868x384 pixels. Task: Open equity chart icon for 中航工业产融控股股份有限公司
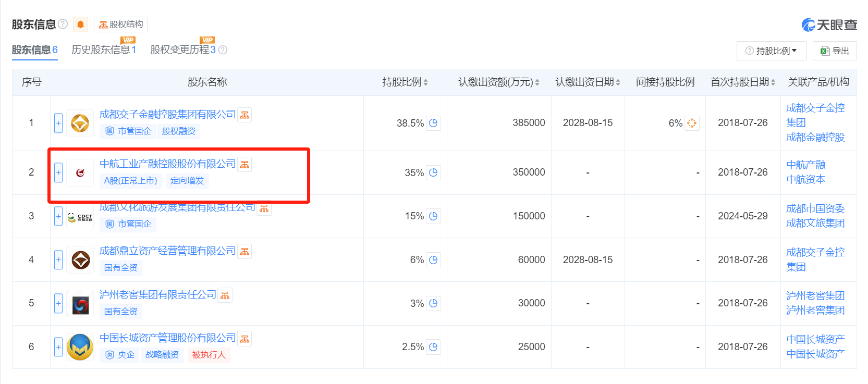pos(244,165)
